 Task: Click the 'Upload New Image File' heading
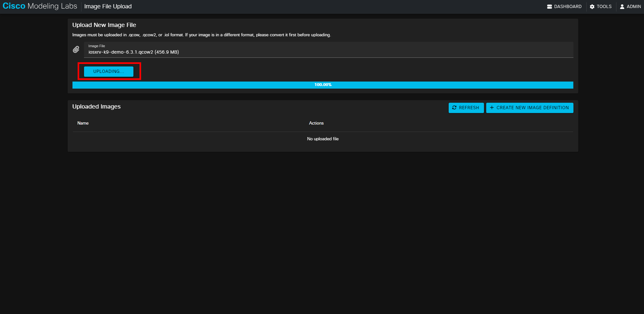(104, 25)
